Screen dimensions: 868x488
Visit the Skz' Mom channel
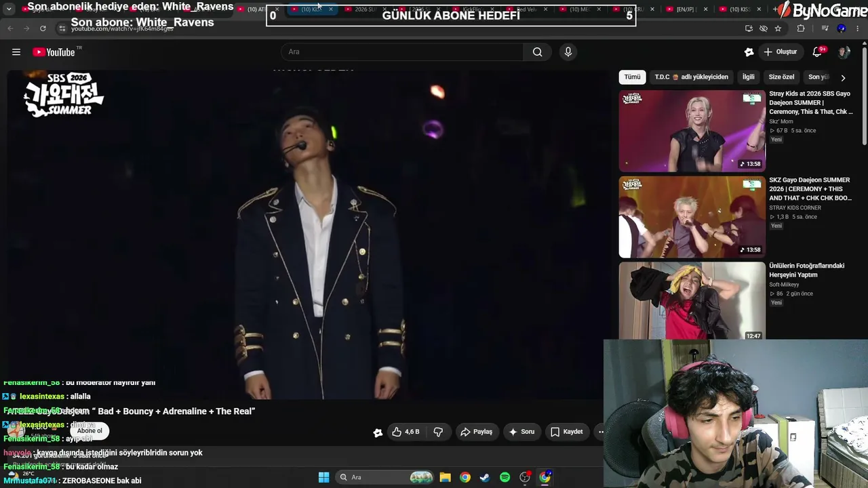coord(781,121)
